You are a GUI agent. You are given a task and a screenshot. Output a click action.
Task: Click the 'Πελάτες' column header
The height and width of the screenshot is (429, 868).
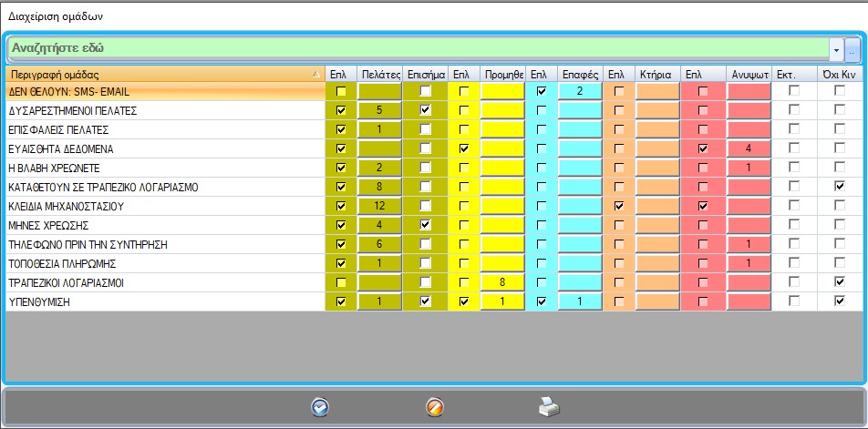pyautogui.click(x=379, y=74)
